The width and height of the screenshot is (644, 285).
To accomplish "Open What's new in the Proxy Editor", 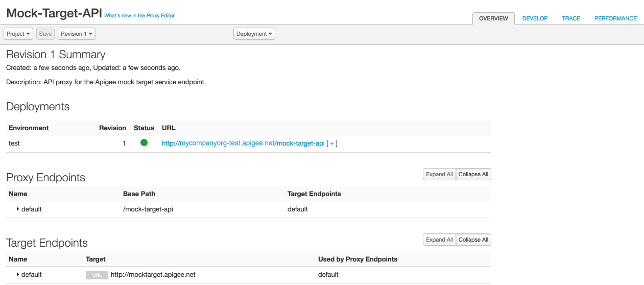I will [x=139, y=16].
